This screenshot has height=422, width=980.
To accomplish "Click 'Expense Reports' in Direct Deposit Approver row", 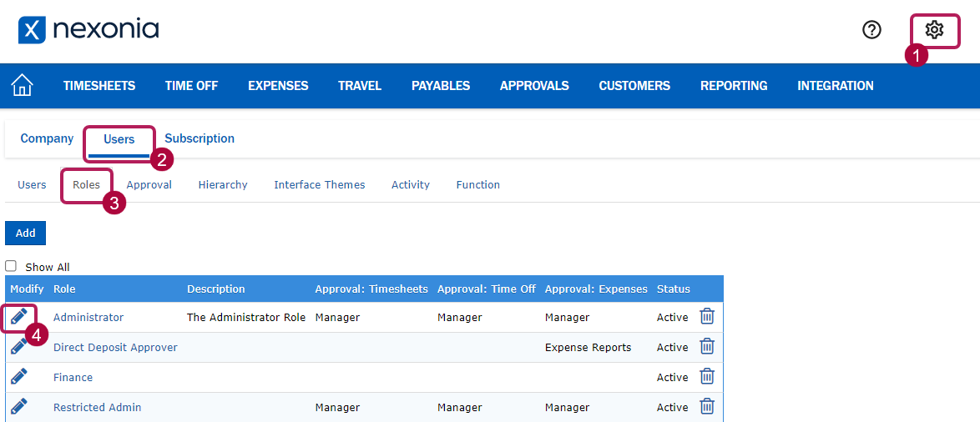I will tap(589, 347).
